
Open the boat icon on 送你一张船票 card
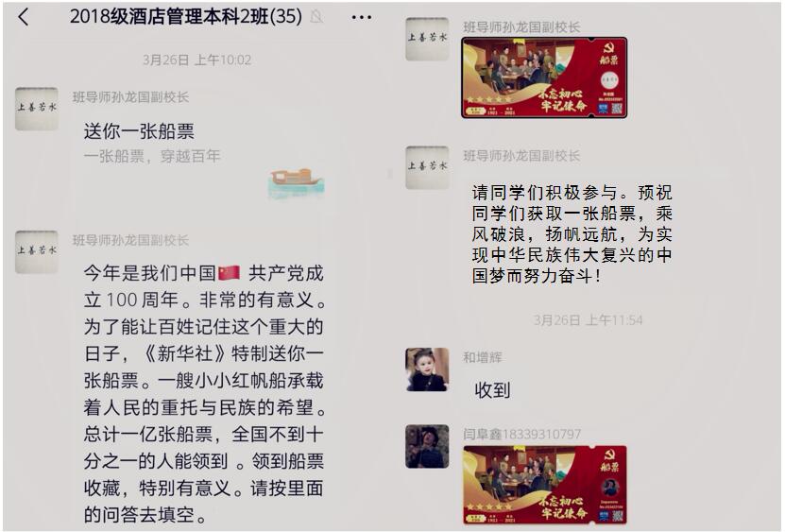(297, 182)
